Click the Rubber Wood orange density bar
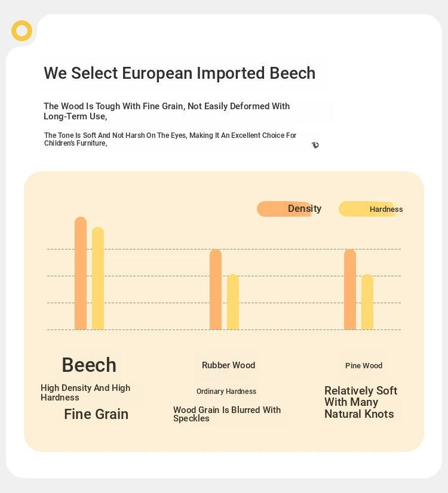 216,289
